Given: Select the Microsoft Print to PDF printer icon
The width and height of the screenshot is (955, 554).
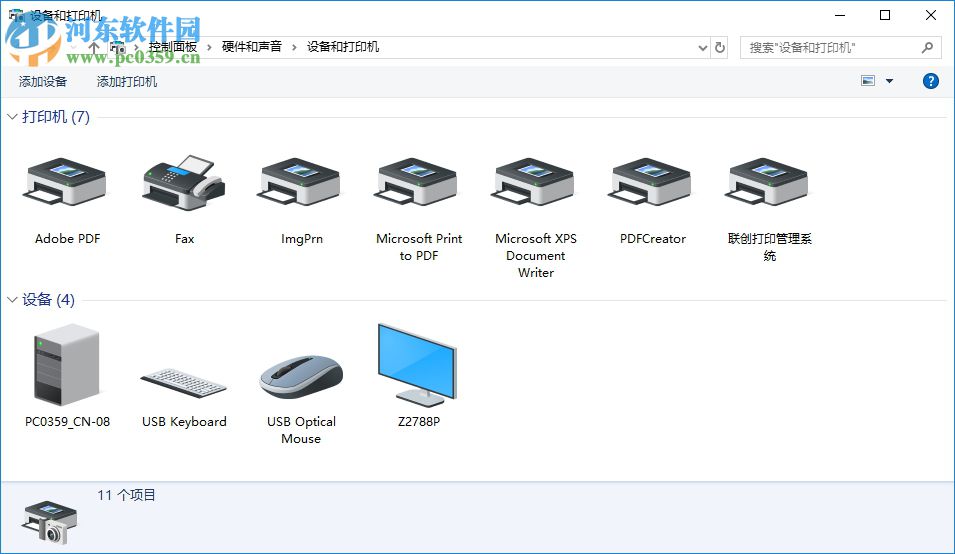Looking at the screenshot, I should point(417,183).
